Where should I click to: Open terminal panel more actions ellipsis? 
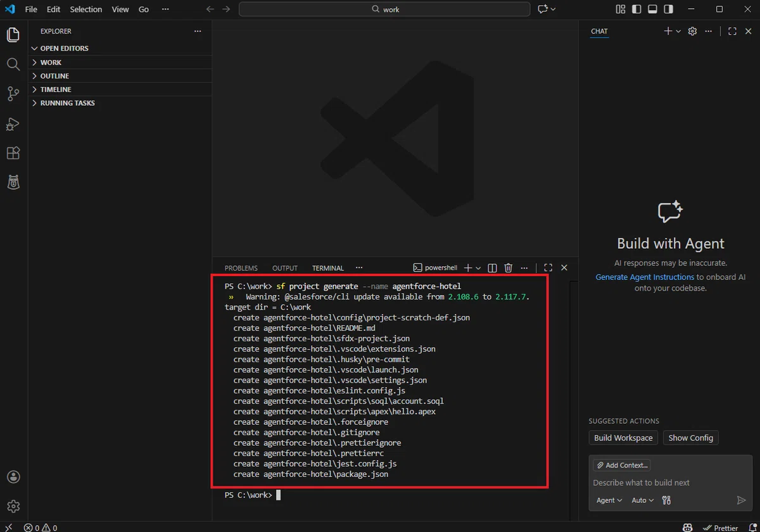pyautogui.click(x=524, y=268)
